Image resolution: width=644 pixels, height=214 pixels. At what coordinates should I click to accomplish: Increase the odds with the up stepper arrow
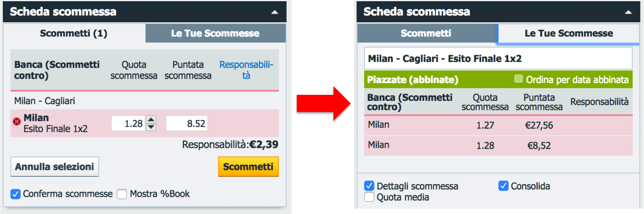[x=151, y=119]
